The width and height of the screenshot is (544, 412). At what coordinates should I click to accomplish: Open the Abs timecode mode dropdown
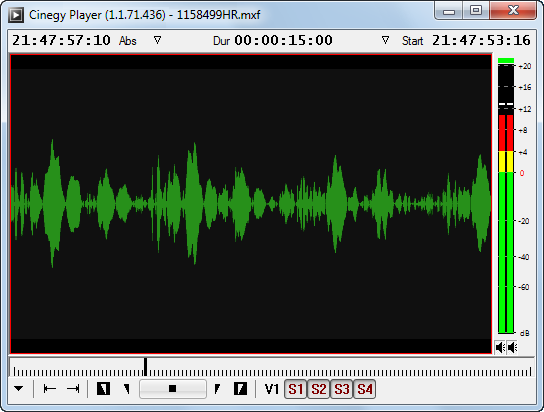158,40
